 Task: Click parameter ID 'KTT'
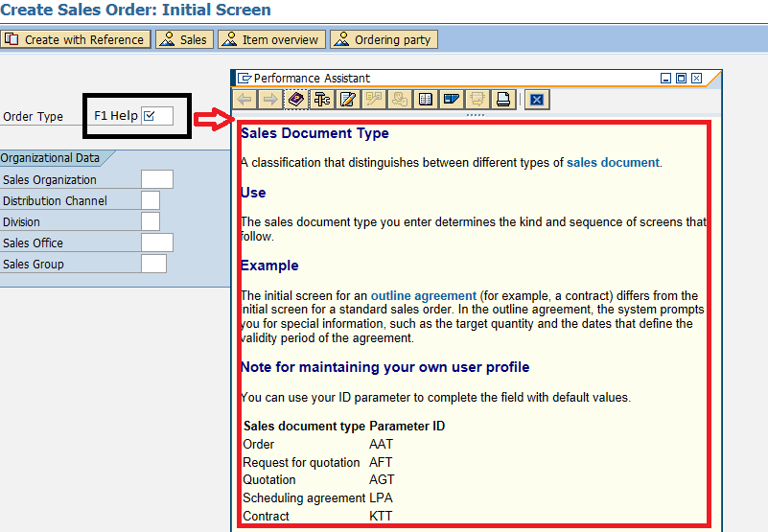pyautogui.click(x=381, y=516)
